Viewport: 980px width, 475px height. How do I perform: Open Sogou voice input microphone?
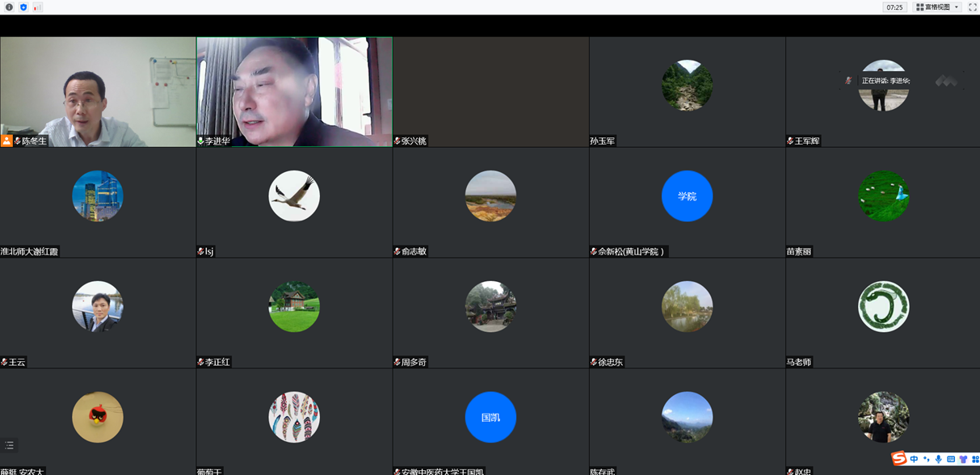pos(938,459)
